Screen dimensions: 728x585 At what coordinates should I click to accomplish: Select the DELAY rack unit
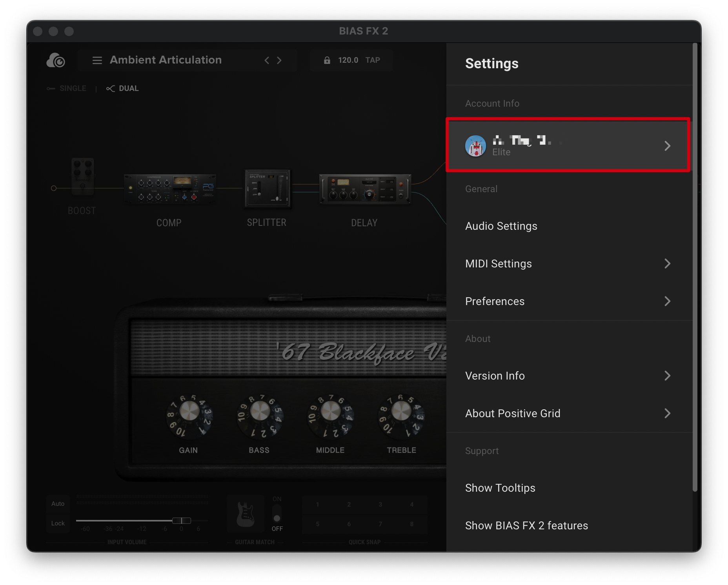pos(365,189)
